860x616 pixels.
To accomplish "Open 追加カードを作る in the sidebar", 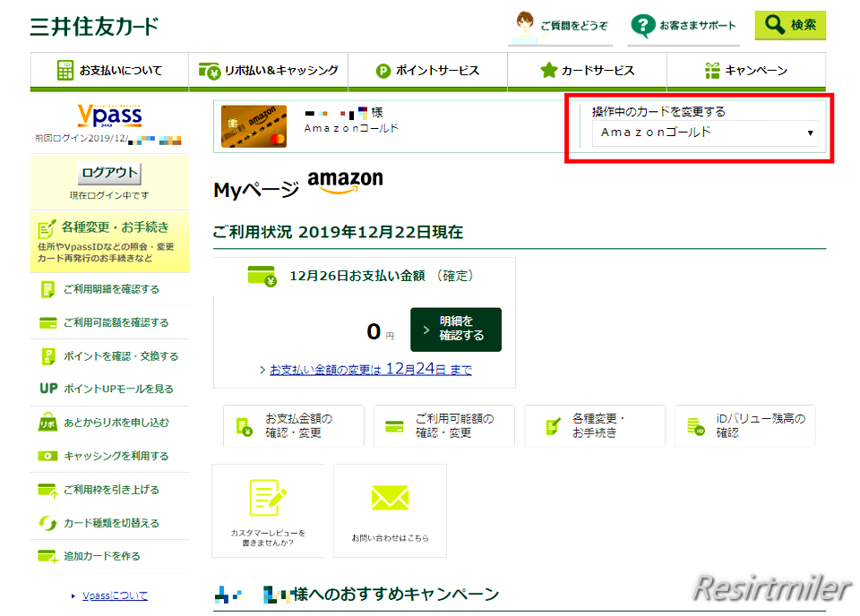I will 109,556.
